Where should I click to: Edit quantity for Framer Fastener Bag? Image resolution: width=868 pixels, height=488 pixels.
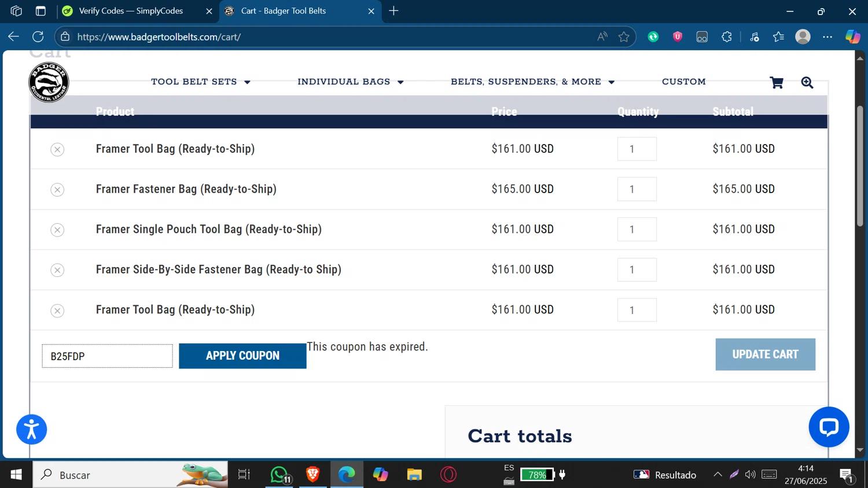637,189
